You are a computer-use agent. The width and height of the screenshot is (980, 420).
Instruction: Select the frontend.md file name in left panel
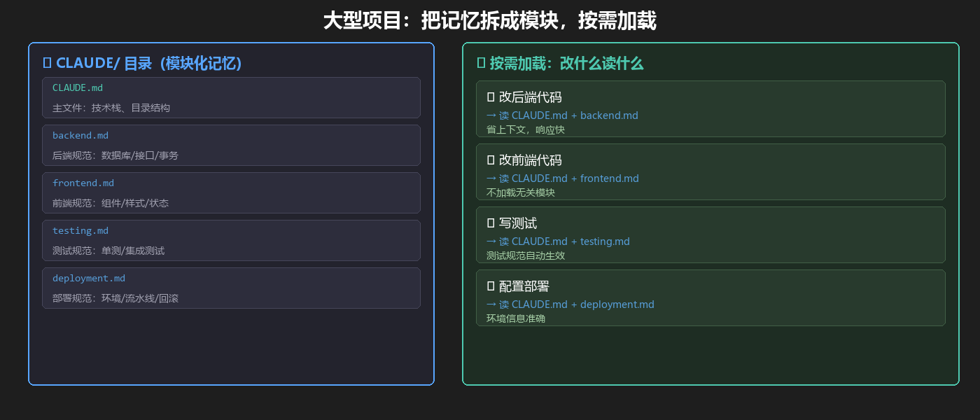coord(83,183)
